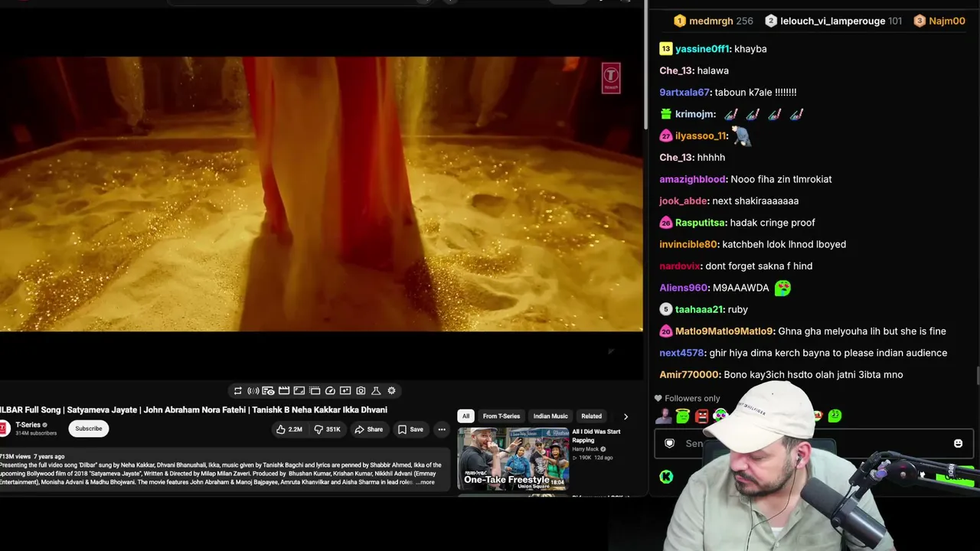Pick the green halo emote in quick emotes
Screen dimensions: 980x551
(x=682, y=416)
